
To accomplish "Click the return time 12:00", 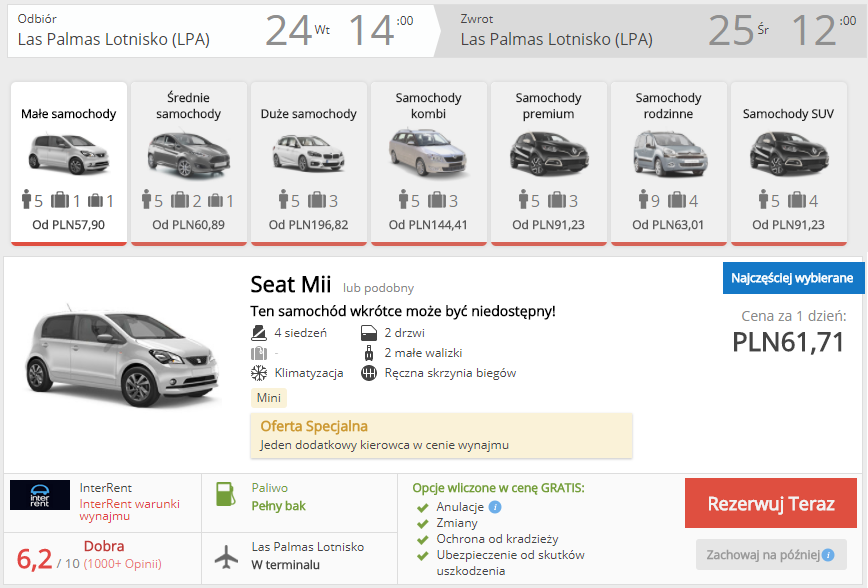I will pos(824,30).
